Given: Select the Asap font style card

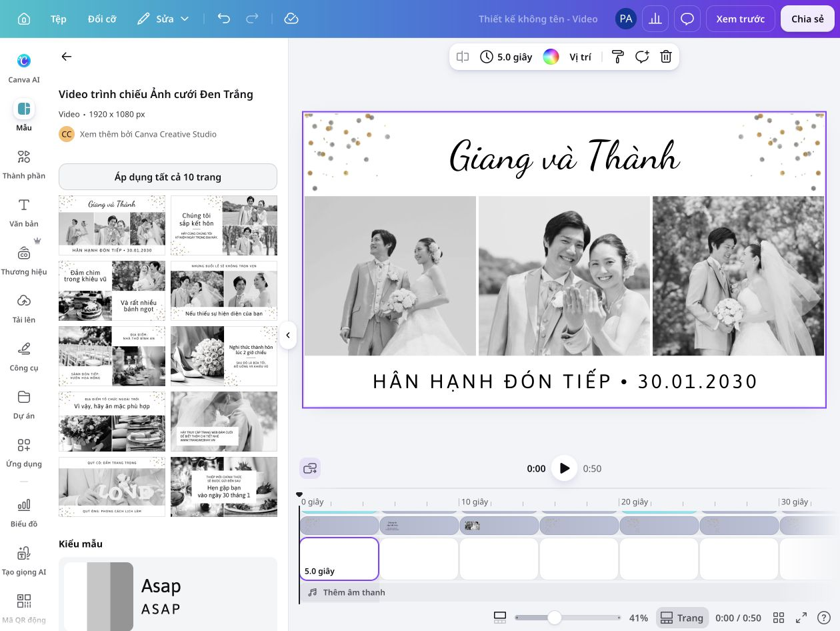Looking at the screenshot, I should 168,596.
